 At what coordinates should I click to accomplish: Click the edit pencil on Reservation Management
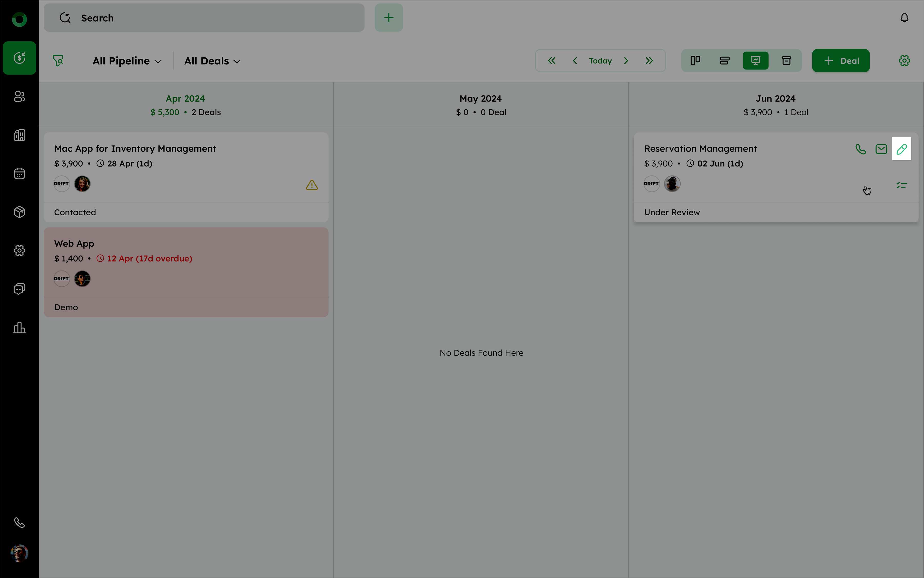pos(901,149)
